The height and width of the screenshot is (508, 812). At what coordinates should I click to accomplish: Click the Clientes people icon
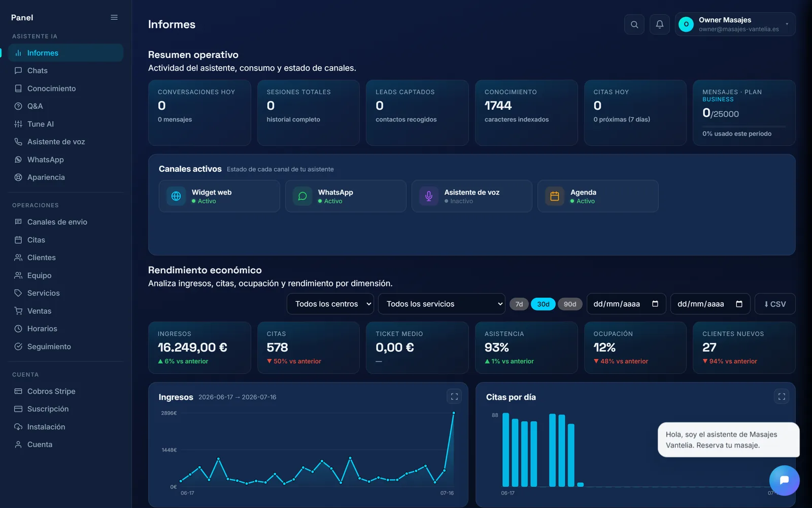click(x=18, y=258)
